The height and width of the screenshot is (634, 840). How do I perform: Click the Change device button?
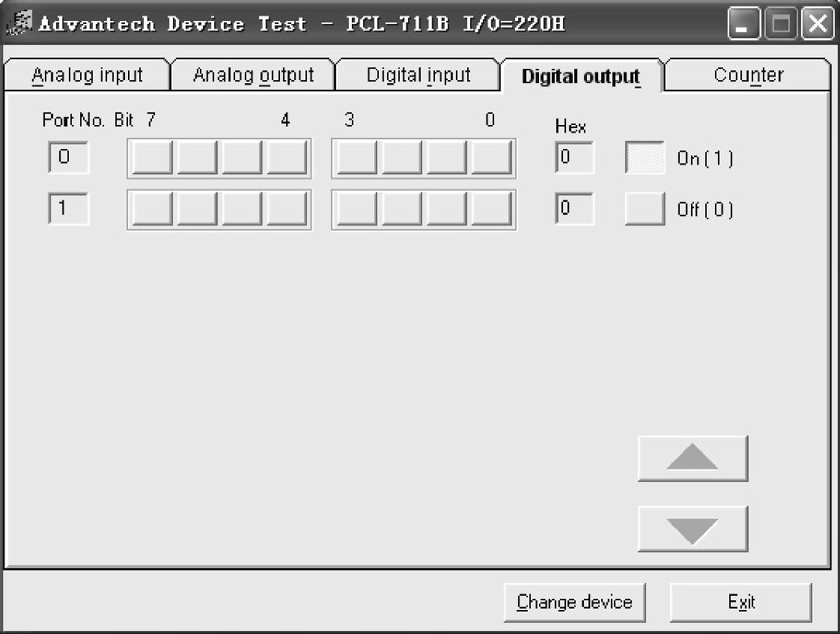point(574,603)
